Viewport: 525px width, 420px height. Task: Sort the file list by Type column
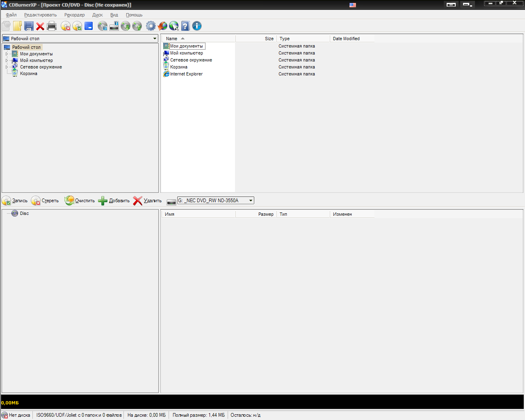(304, 39)
